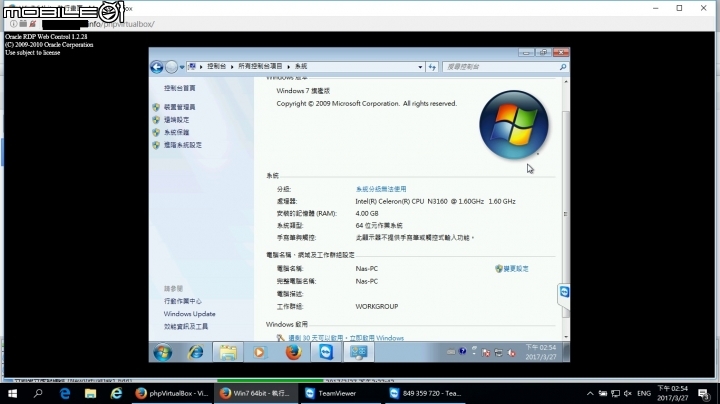Open recent pages dropdown beside navigation arrows
The image size is (720, 404).
click(x=182, y=67)
